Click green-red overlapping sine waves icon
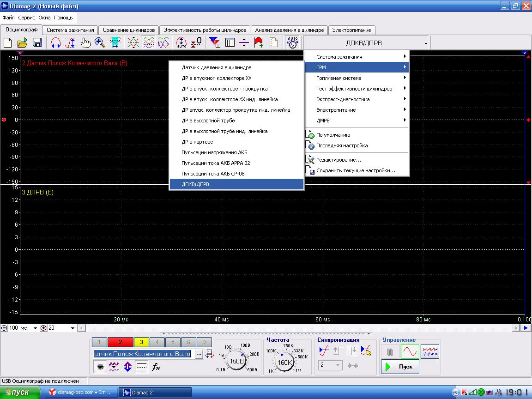Viewport: 532px width, 399px height. coord(133,43)
